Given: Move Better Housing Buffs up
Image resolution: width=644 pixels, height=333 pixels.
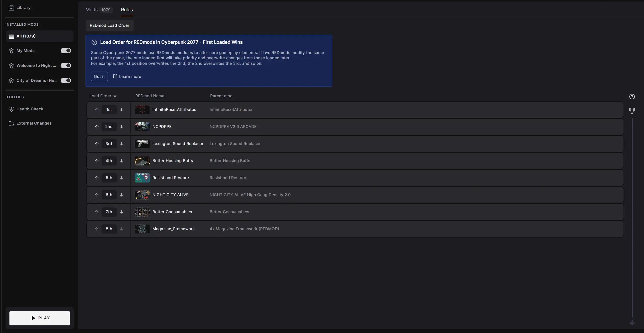Looking at the screenshot, I should point(97,161).
